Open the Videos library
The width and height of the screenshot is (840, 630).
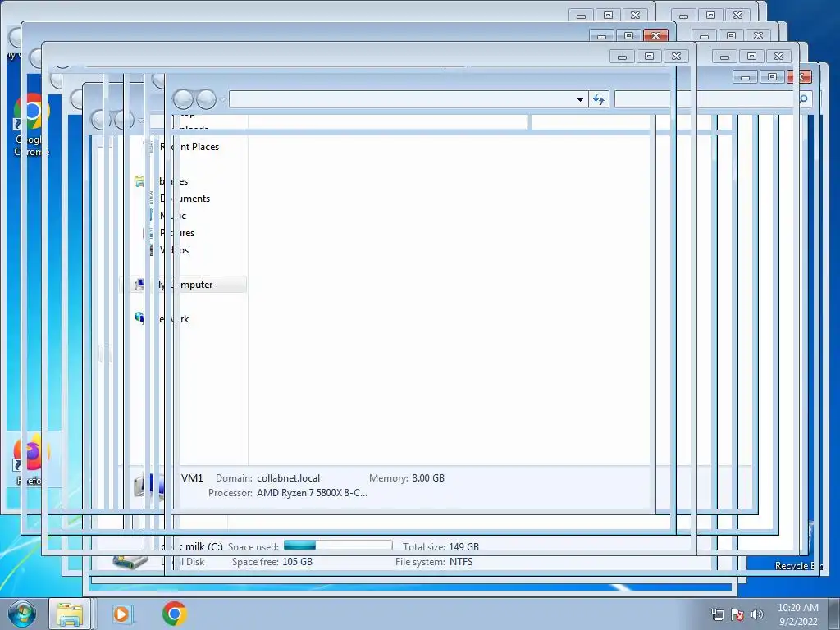click(x=174, y=249)
